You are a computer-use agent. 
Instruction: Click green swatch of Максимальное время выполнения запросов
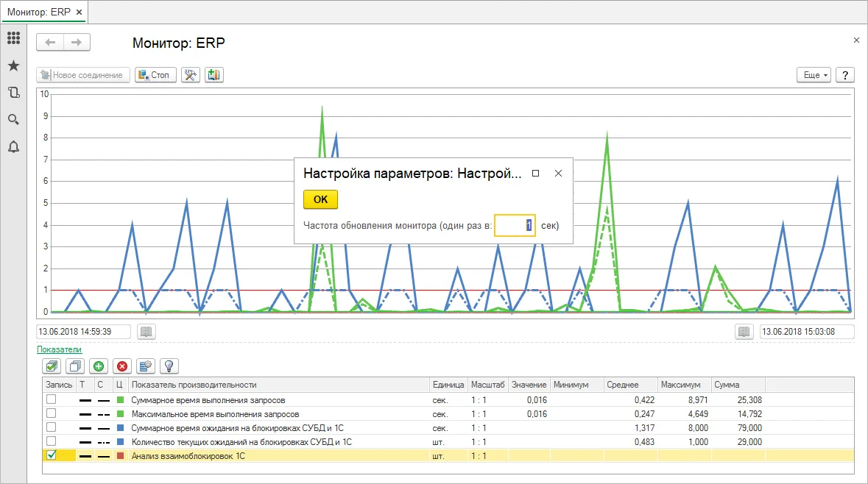(x=120, y=413)
